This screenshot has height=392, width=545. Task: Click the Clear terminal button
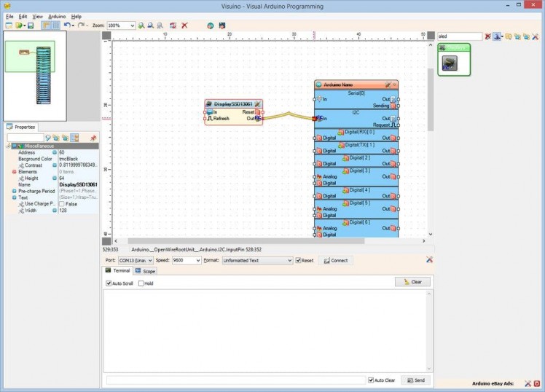pos(412,282)
